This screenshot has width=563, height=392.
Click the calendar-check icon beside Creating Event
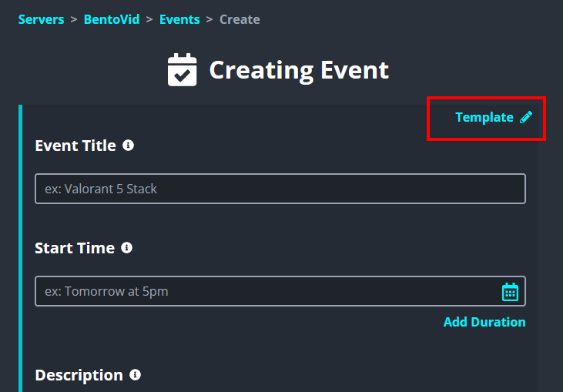pos(183,70)
